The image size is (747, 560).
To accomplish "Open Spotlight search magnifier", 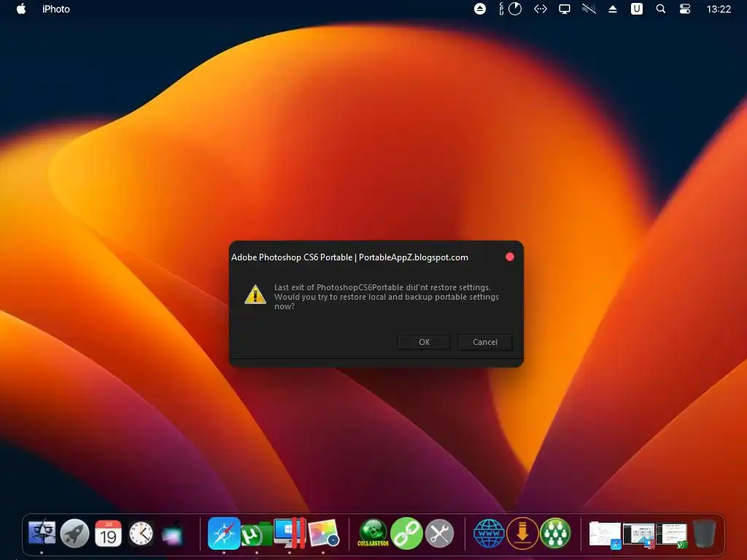I will tap(661, 9).
